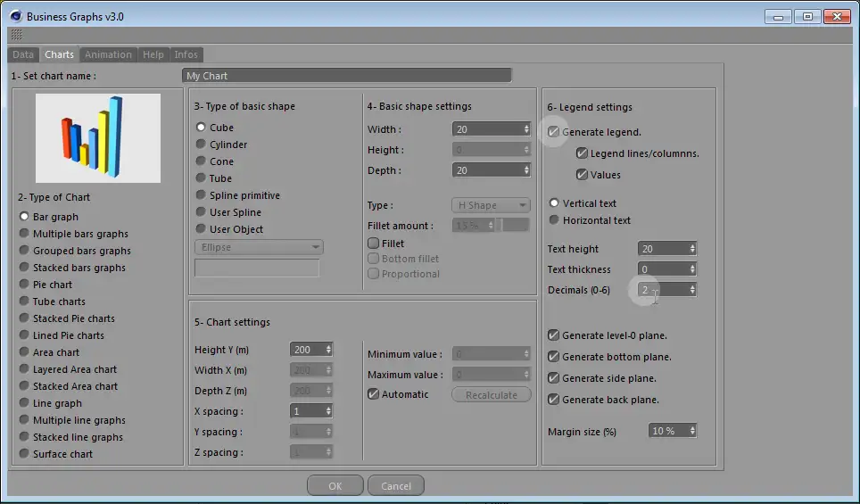Toggle the Bottom fillet checkbox

(374, 259)
